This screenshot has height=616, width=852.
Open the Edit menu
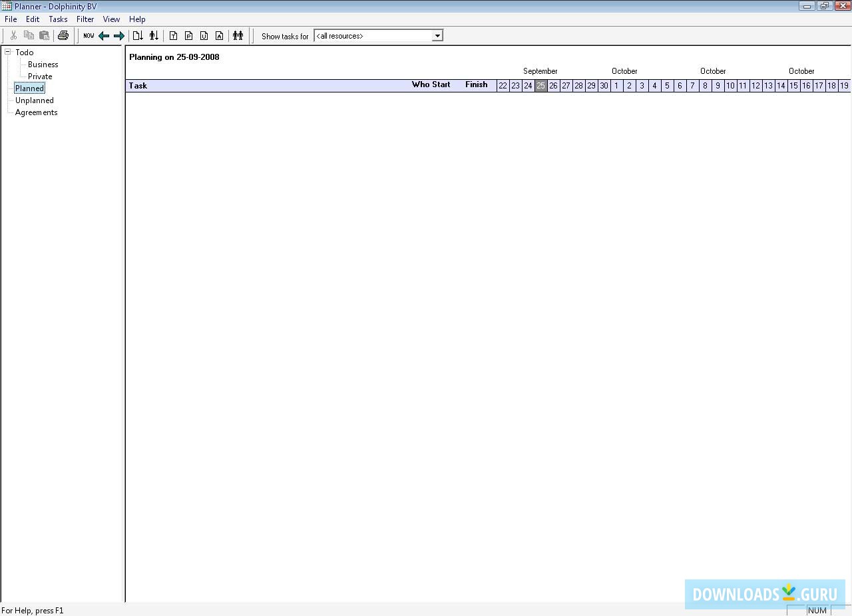click(x=33, y=19)
